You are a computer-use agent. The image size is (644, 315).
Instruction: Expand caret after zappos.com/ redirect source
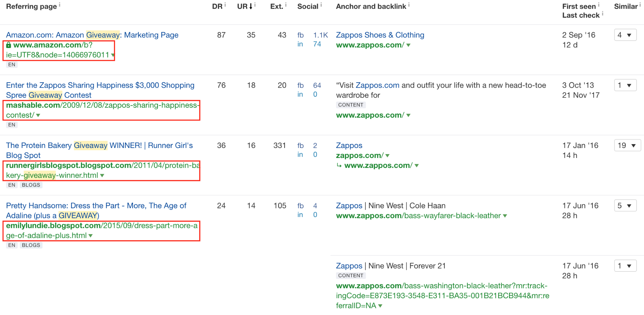(387, 156)
